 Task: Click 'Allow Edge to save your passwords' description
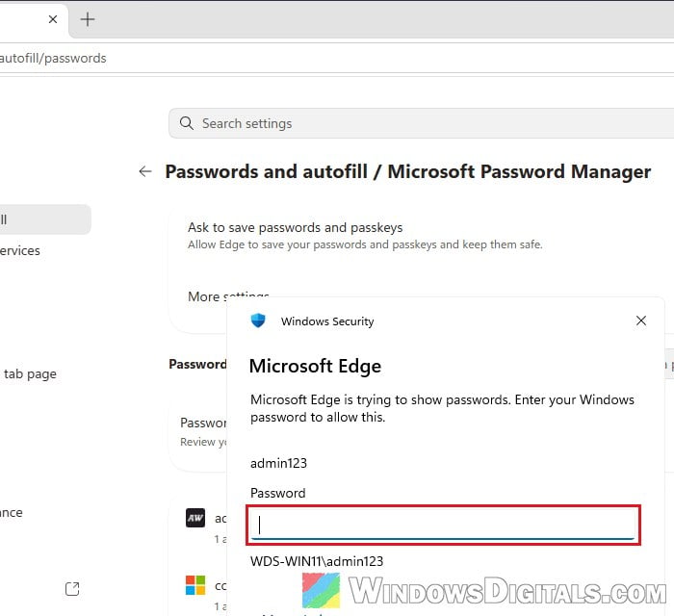tap(365, 244)
